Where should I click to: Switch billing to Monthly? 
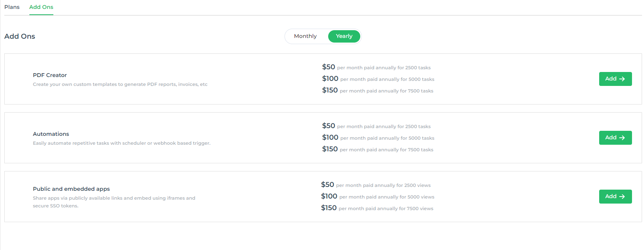click(305, 36)
